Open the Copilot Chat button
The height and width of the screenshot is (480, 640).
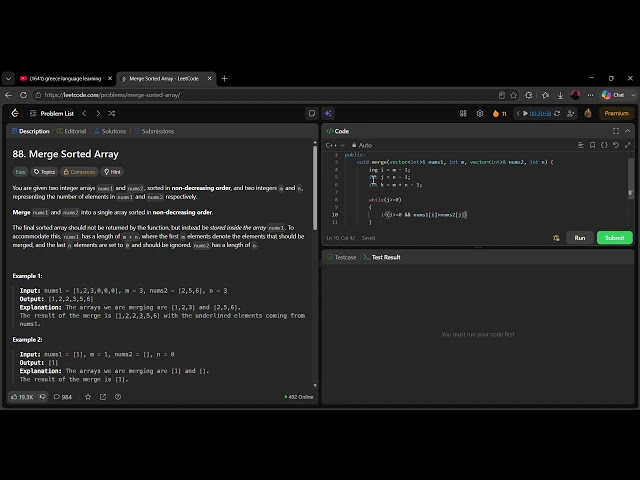click(x=614, y=95)
